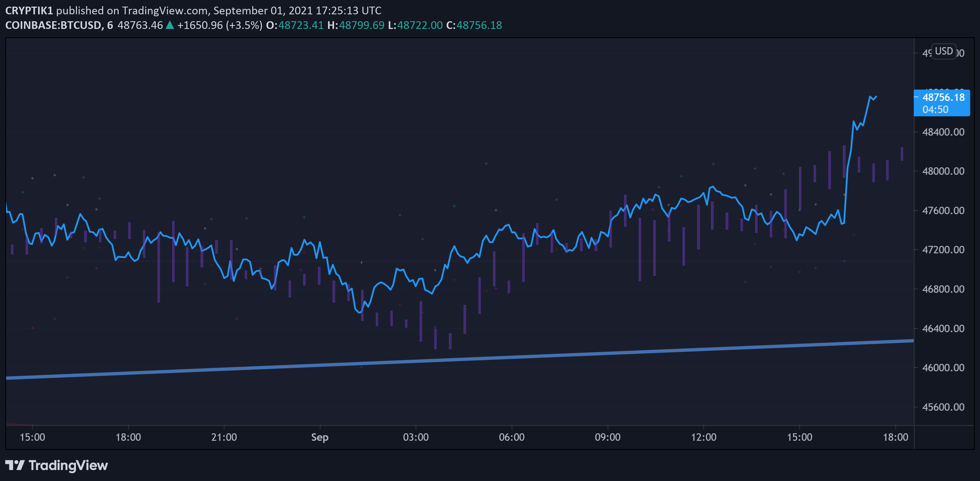Click the USD currency badge
The image size is (980, 481).
click(944, 51)
